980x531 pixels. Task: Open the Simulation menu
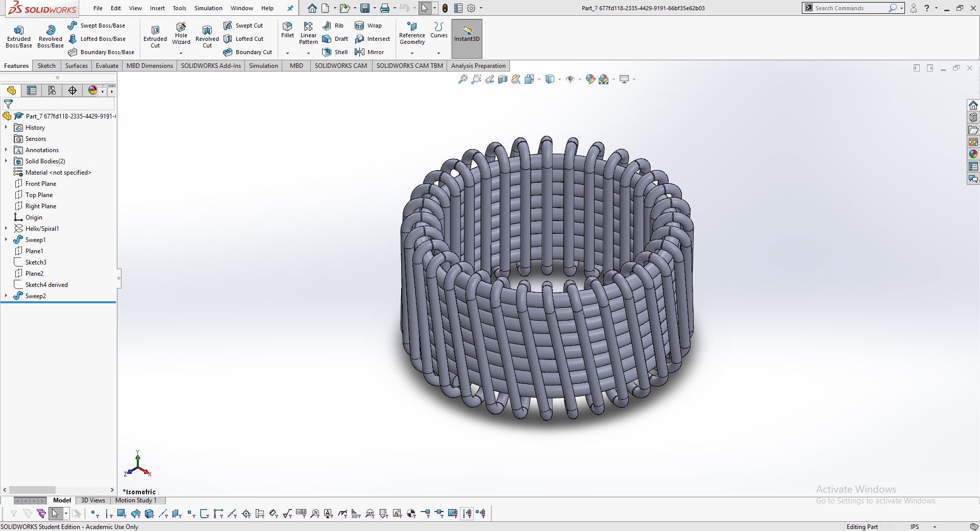pos(208,8)
